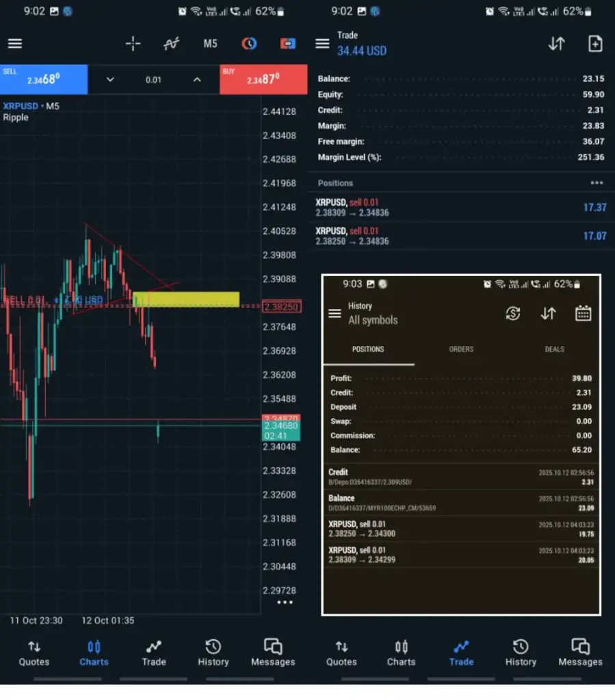Viewport: 615px width, 700px height.
Task: Open the calendar date range picker in History
Action: click(583, 313)
